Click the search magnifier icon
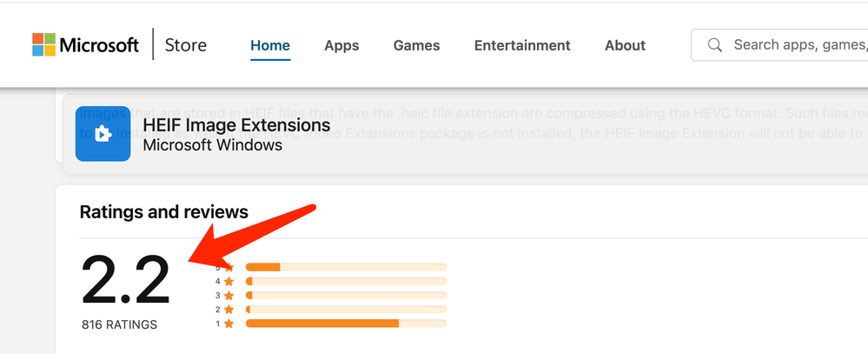The width and height of the screenshot is (868, 354). point(715,45)
